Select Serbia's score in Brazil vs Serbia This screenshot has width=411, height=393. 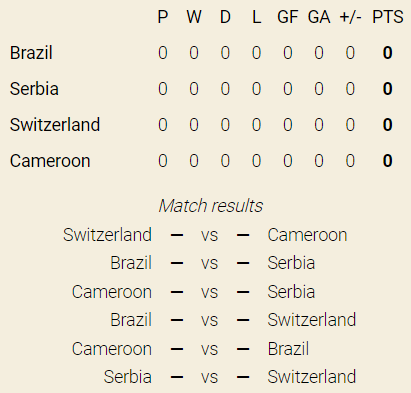pyautogui.click(x=243, y=263)
